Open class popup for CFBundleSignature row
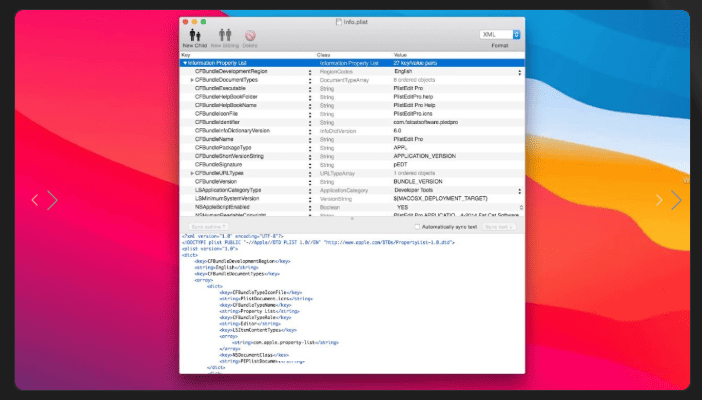The width and height of the screenshot is (702, 400). tap(310, 165)
